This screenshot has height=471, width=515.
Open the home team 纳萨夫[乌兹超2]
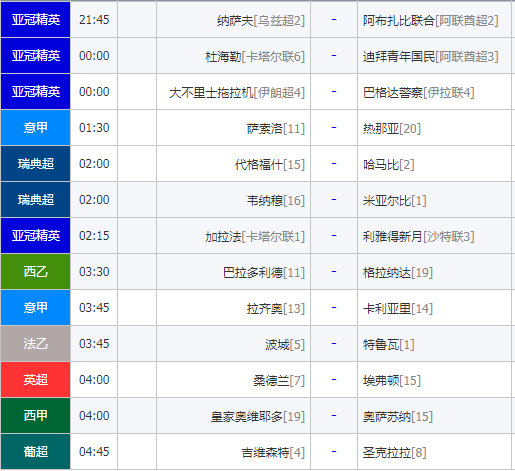click(x=261, y=21)
